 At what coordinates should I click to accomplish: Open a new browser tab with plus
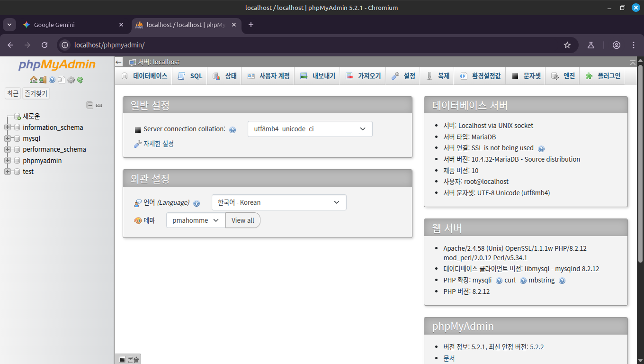251,25
